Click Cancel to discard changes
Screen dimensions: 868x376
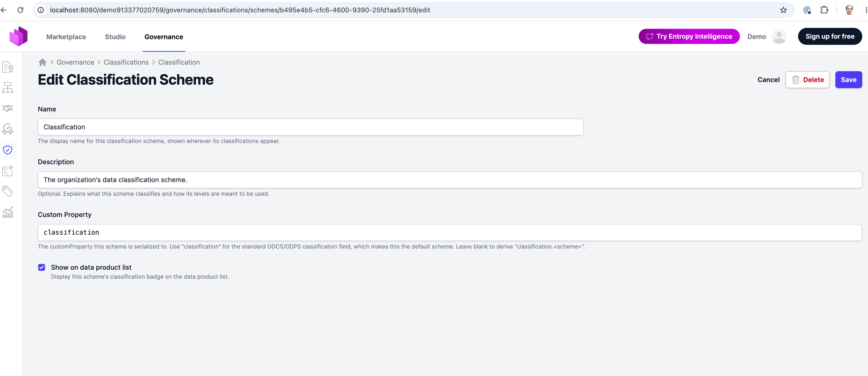pyautogui.click(x=768, y=80)
